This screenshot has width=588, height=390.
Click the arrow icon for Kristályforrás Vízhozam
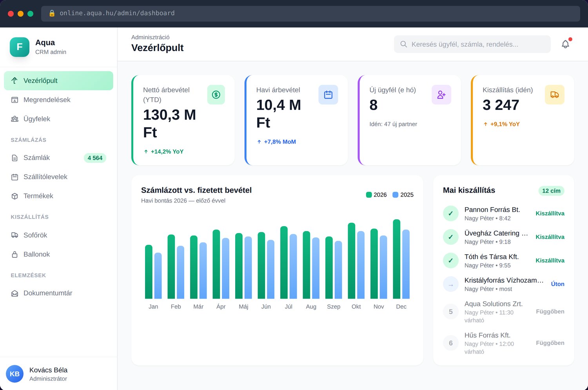451,284
